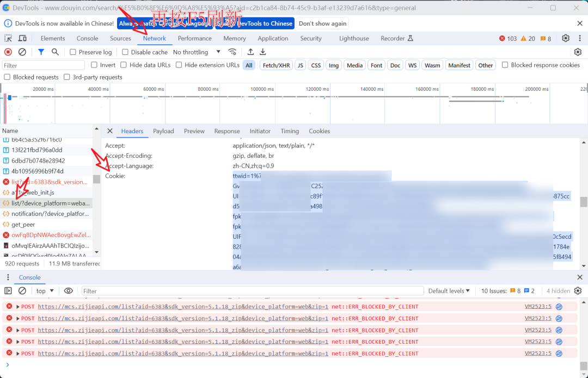Screen dimensions: 588x378
Task: Click the network Filter text field
Action: tap(44, 65)
